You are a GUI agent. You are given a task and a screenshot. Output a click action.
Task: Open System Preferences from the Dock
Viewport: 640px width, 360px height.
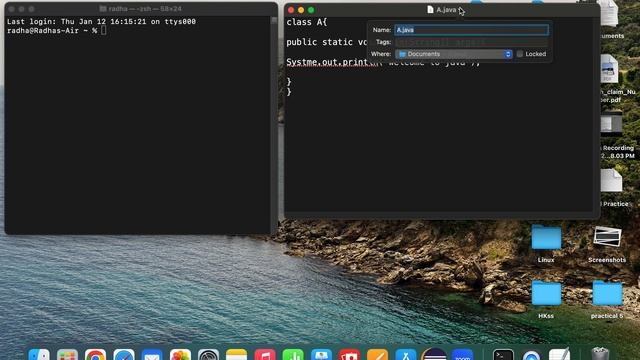click(209, 354)
